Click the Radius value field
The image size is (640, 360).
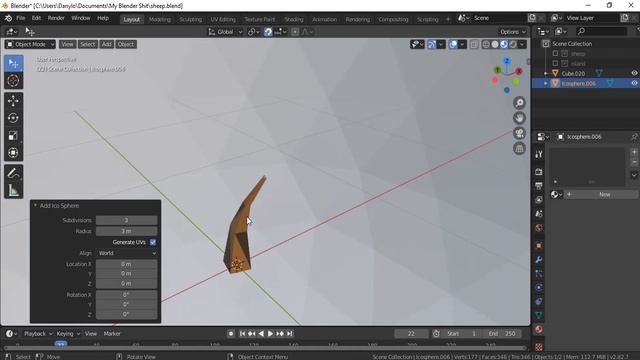pos(127,231)
